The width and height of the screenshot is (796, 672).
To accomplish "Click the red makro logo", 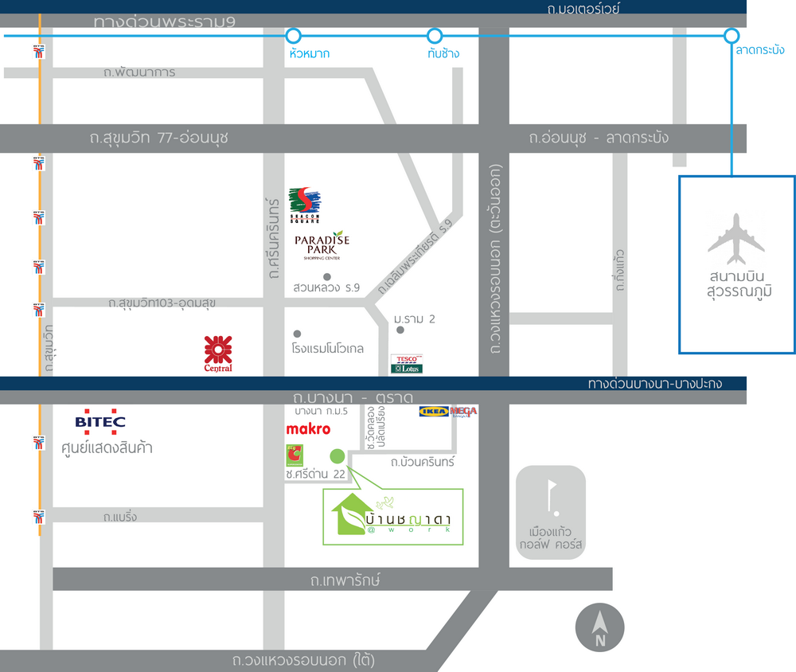I will (307, 429).
